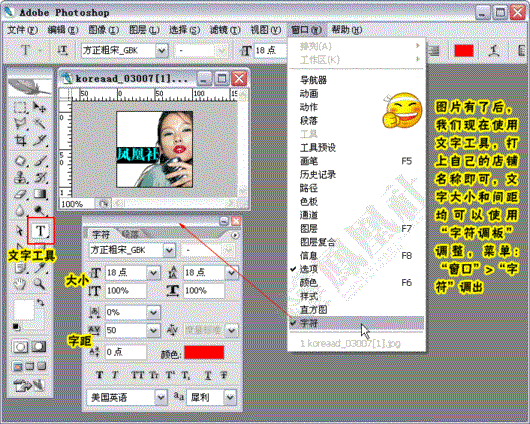Select the Slice tool
The image size is (530, 424).
(40, 140)
